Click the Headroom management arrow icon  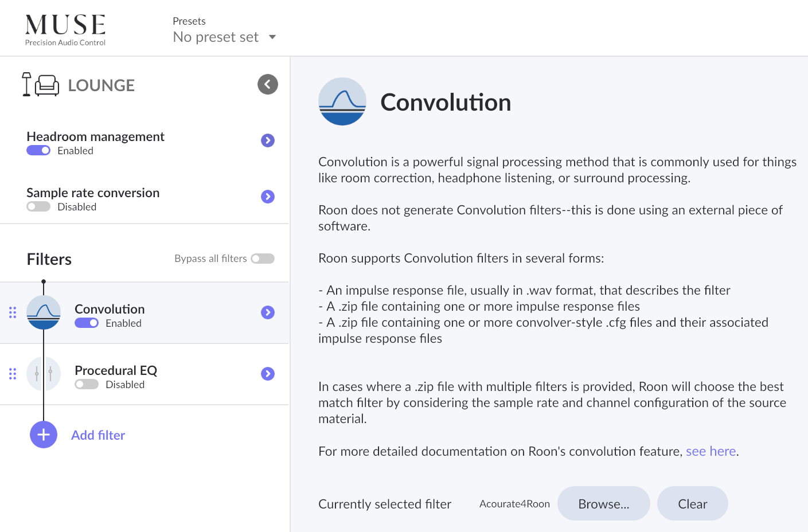[267, 140]
